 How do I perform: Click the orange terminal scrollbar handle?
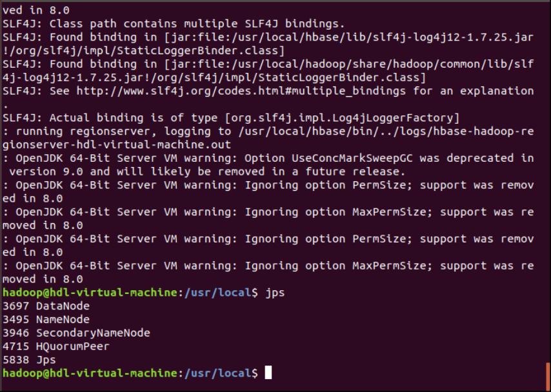tap(548, 373)
